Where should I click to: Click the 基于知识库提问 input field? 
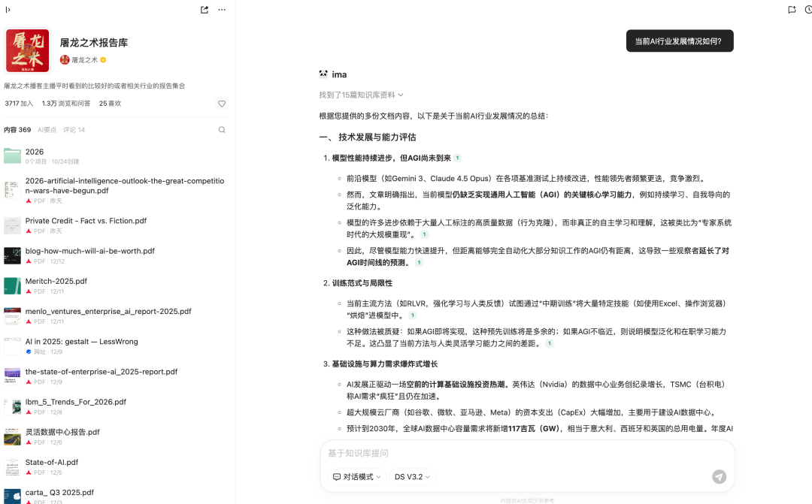click(451, 452)
